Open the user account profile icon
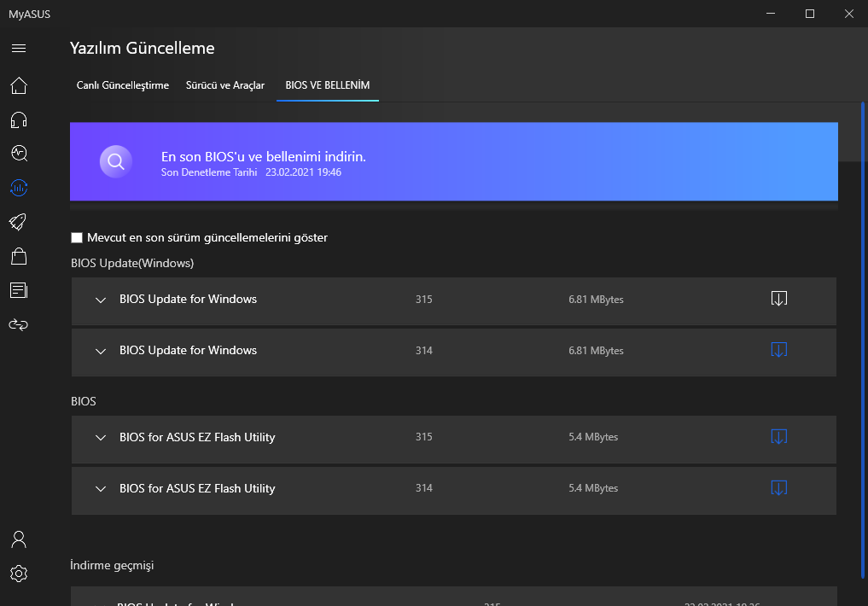This screenshot has height=606, width=868. 19,539
